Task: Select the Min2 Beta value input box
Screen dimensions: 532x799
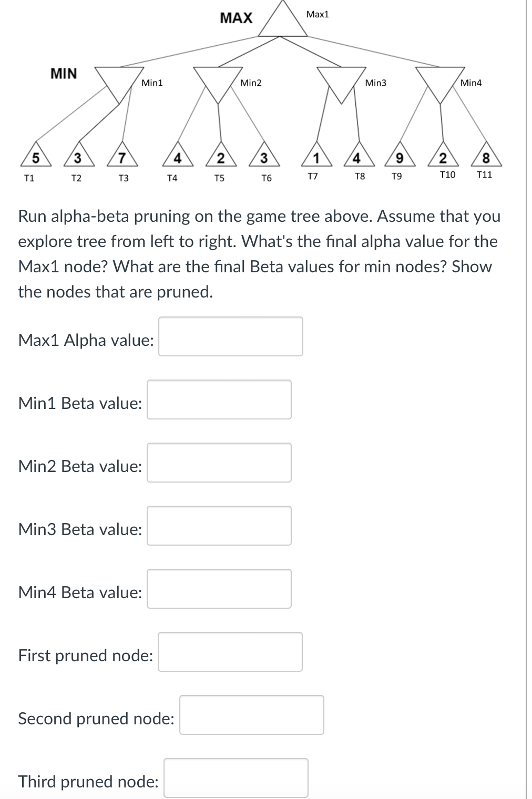Action: (x=219, y=463)
